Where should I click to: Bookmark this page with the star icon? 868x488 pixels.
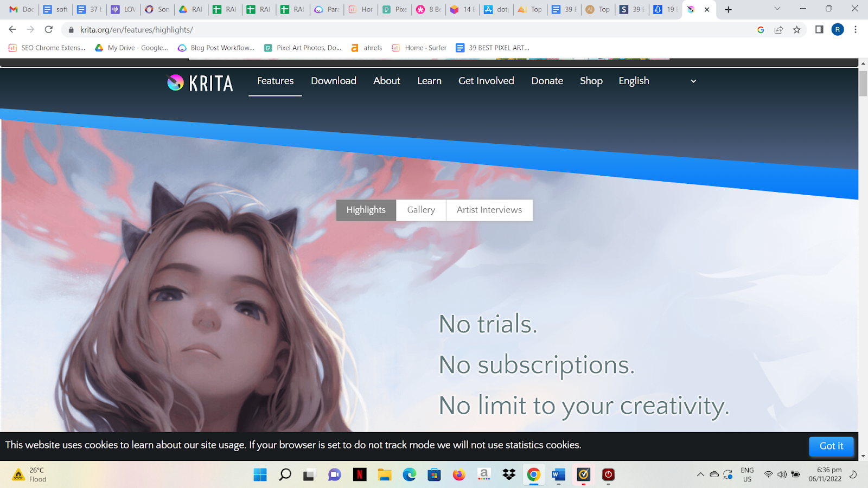[x=797, y=30]
